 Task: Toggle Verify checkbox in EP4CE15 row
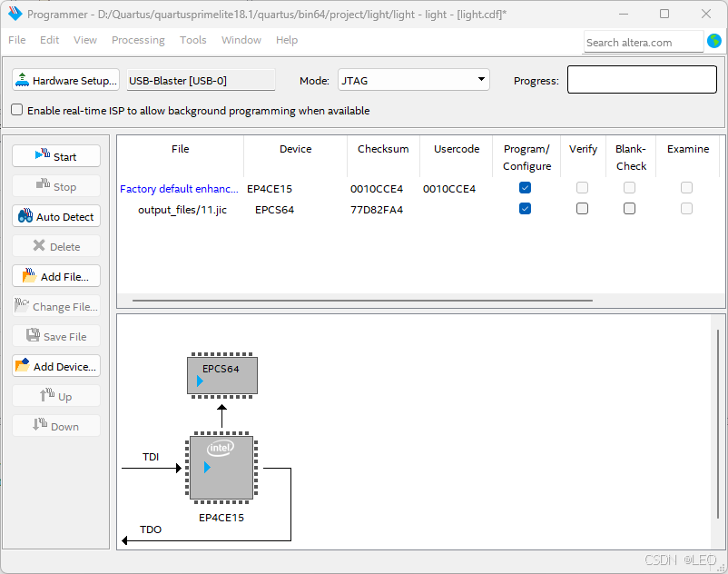(582, 188)
